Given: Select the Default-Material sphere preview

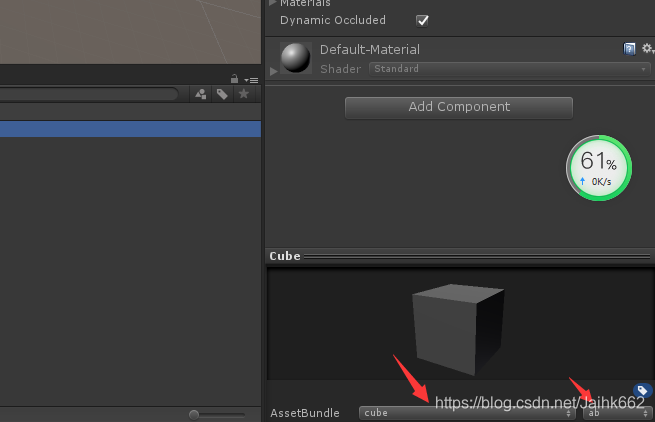Looking at the screenshot, I should 296,58.
